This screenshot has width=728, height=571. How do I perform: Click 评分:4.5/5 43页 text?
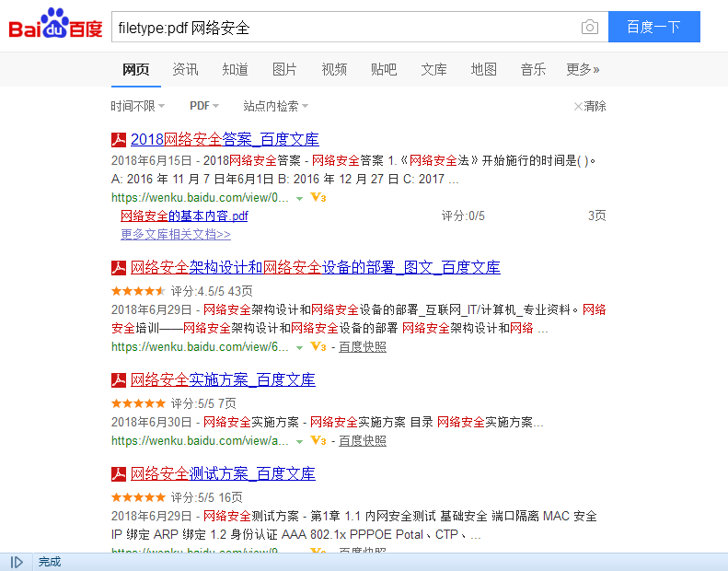pos(212,291)
